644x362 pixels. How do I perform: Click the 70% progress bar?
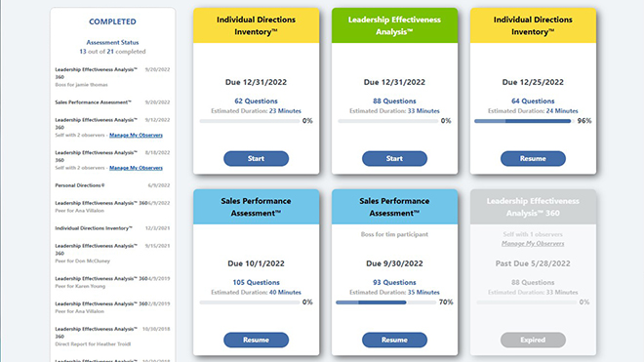click(x=385, y=302)
